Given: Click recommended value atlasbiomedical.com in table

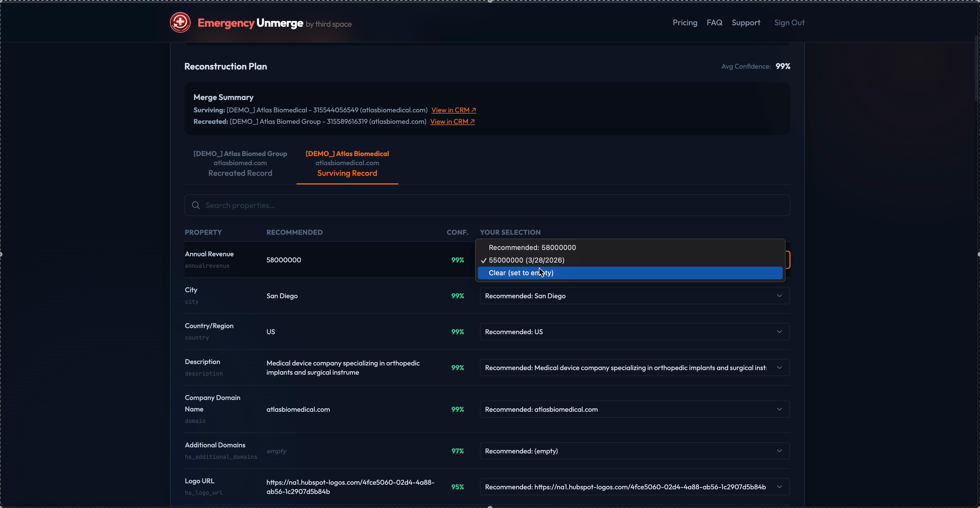Looking at the screenshot, I should [x=298, y=409].
